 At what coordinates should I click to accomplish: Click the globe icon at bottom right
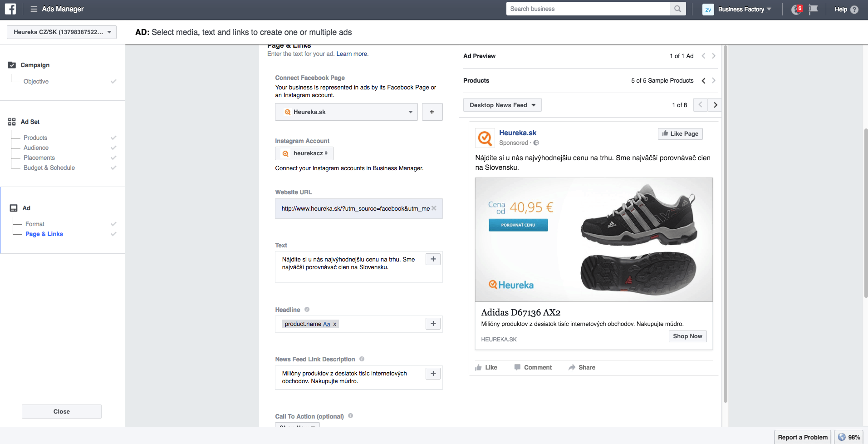click(842, 437)
